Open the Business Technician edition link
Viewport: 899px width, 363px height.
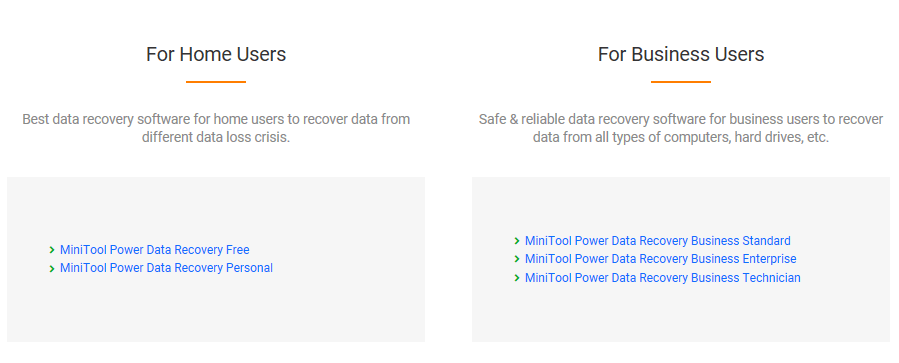(x=663, y=278)
